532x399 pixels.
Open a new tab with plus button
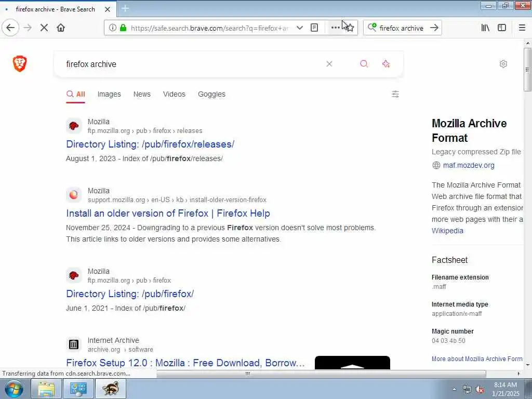[x=125, y=8]
